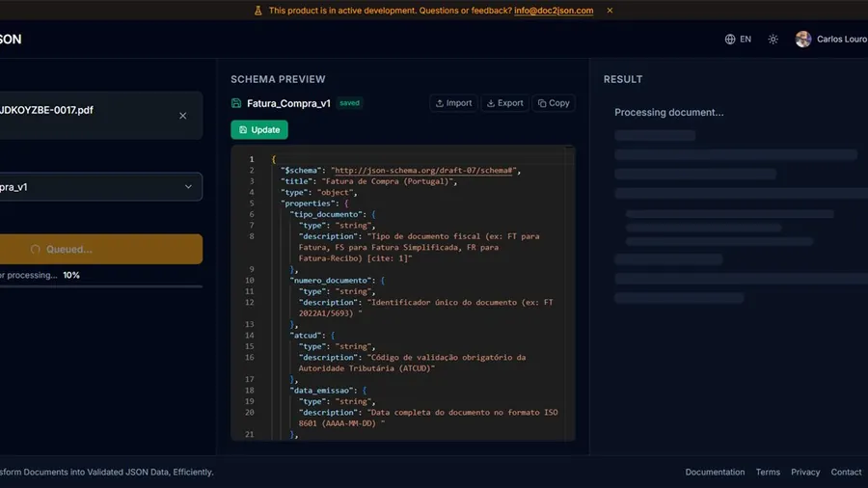This screenshot has width=868, height=488.
Task: Click the ATCUD description text in editor
Action: (x=412, y=363)
